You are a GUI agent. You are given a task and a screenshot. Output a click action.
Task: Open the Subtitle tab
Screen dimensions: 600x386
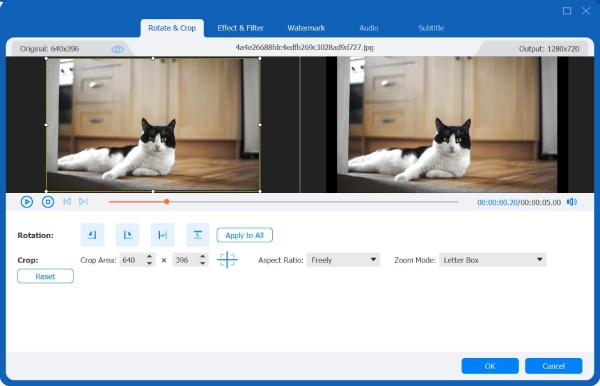pyautogui.click(x=431, y=28)
